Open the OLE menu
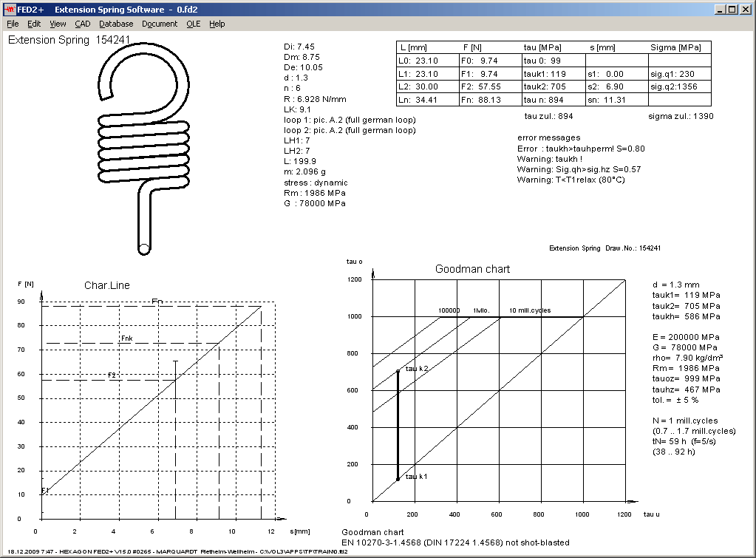The image size is (756, 558). pyautogui.click(x=194, y=24)
